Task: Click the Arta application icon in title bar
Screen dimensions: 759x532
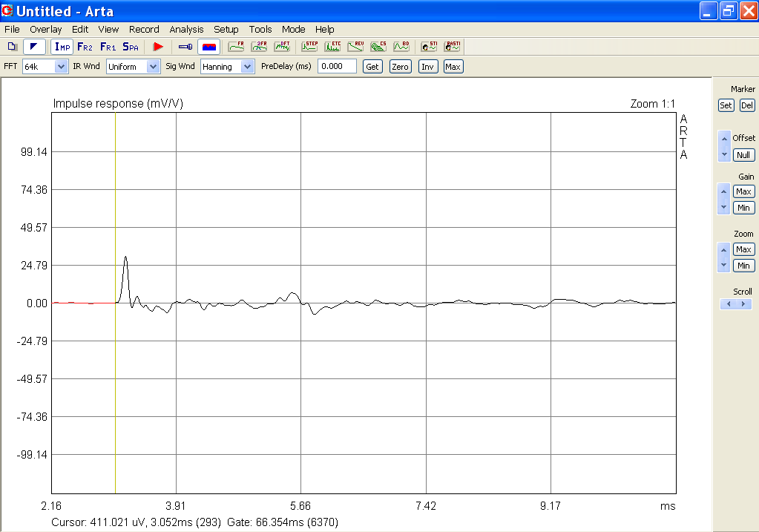Action: click(x=7, y=10)
